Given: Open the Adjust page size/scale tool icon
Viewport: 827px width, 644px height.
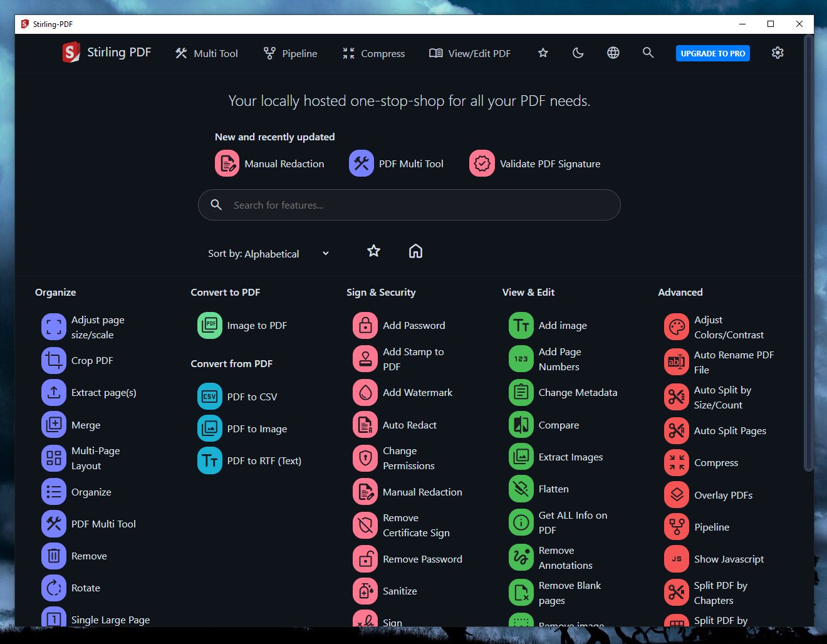Looking at the screenshot, I should pos(54,327).
